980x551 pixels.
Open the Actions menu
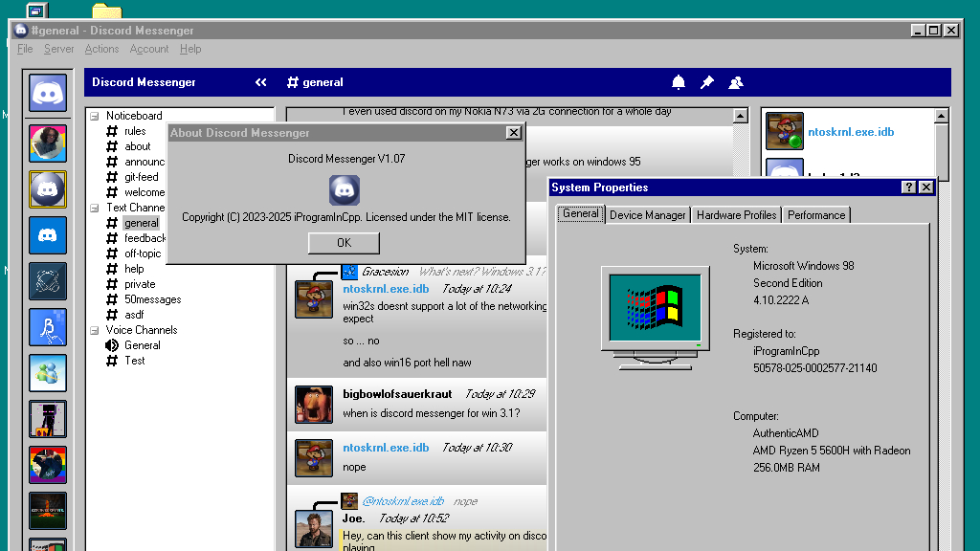tap(101, 49)
